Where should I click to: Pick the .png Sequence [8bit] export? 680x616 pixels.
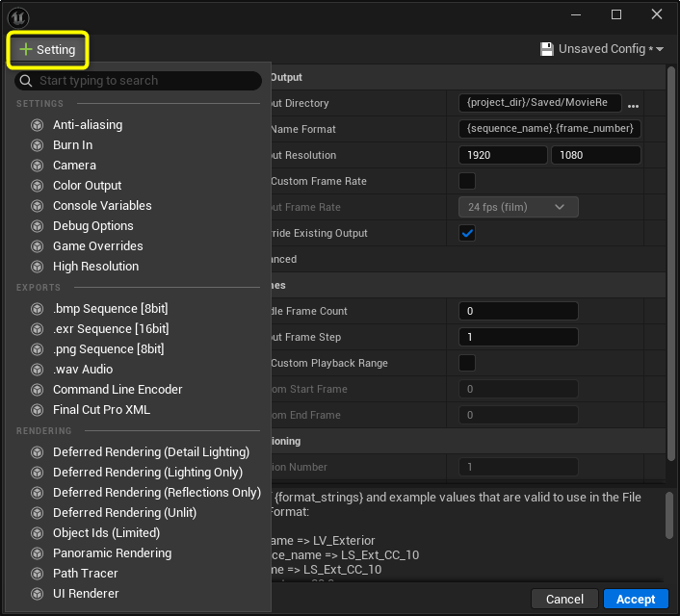[109, 349]
